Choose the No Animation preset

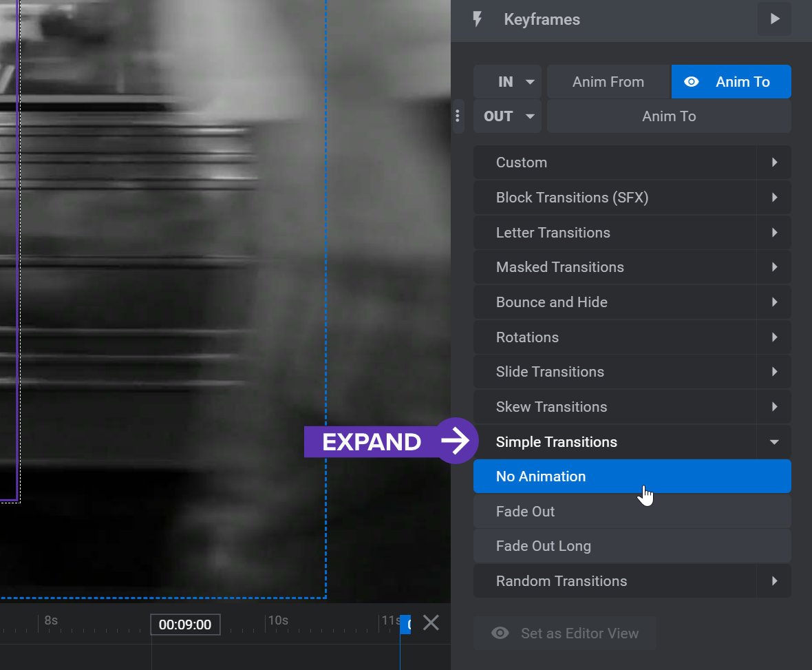coord(632,477)
